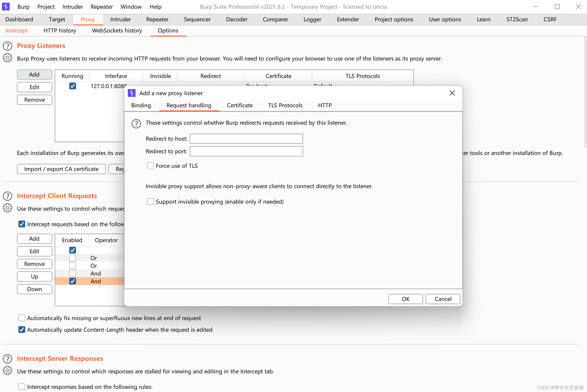Click OK in the proxy listener dialog
The image size is (587, 392).
tap(405, 299)
